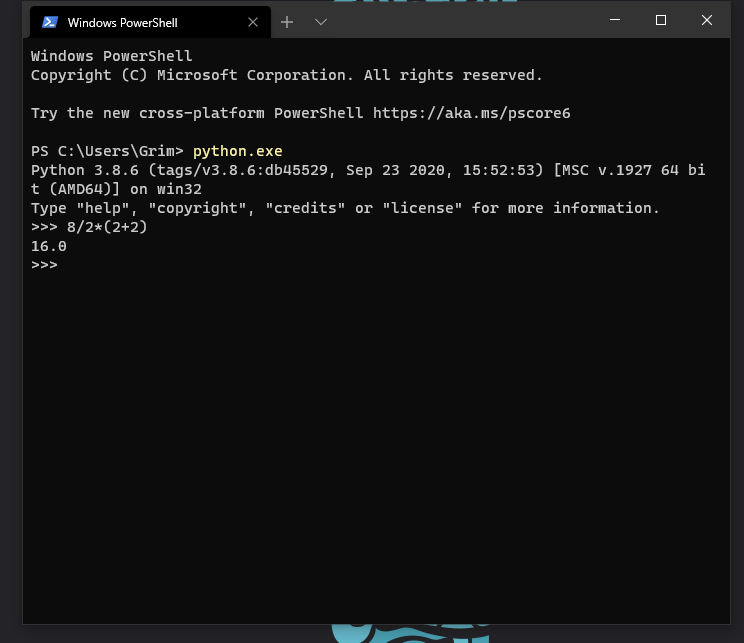Click the 8/2*(2+2) expression line
This screenshot has height=643, width=744.
point(107,227)
